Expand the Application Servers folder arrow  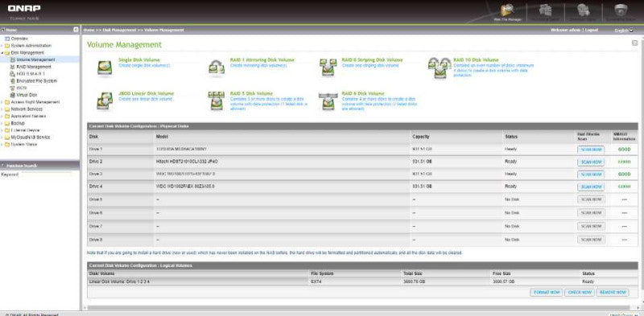(x=2, y=116)
